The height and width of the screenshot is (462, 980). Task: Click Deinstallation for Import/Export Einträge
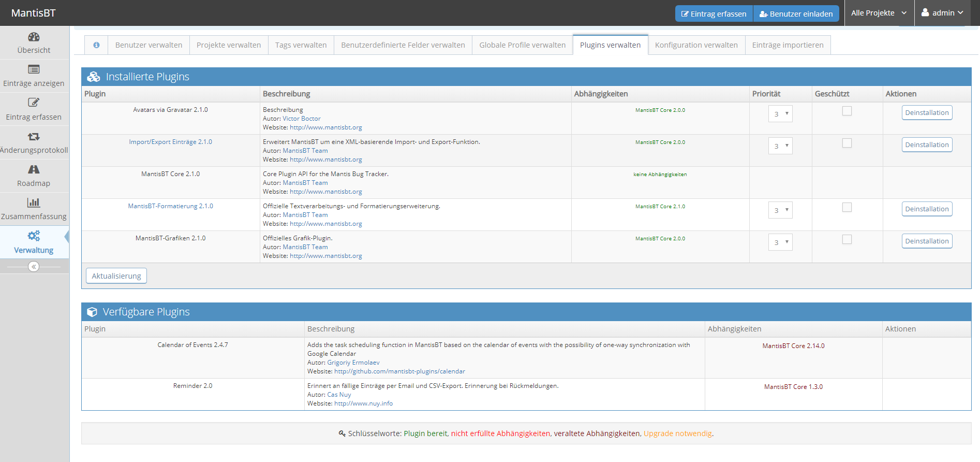pyautogui.click(x=927, y=145)
